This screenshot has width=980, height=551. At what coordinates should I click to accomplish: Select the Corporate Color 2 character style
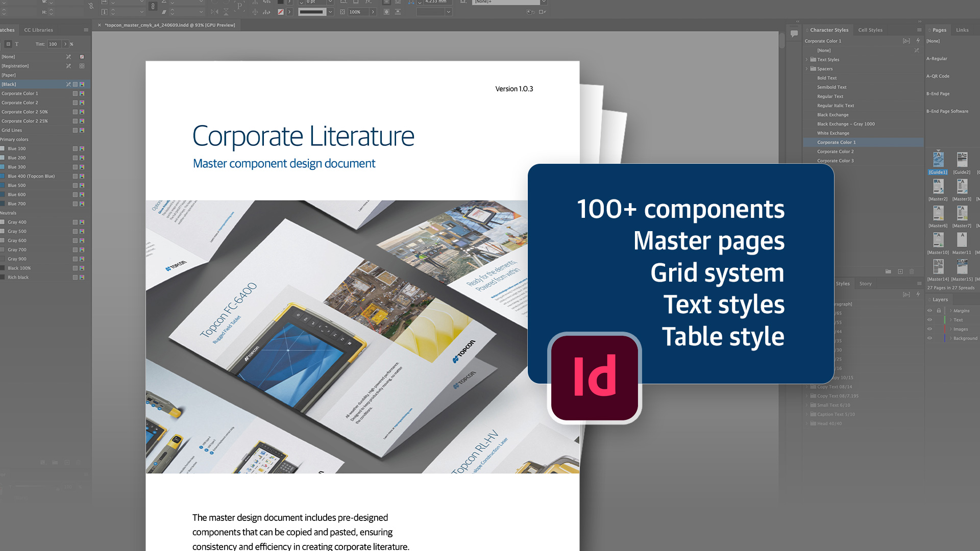[835, 152]
